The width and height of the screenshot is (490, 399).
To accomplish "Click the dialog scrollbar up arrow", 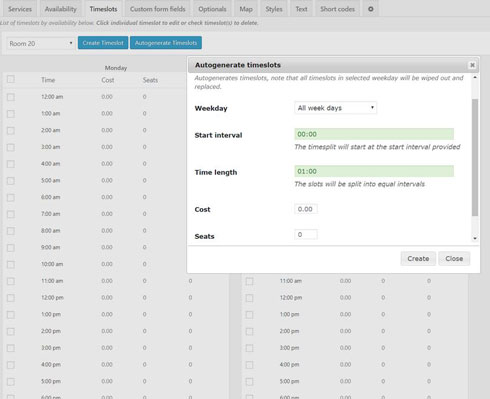I will click(475, 77).
